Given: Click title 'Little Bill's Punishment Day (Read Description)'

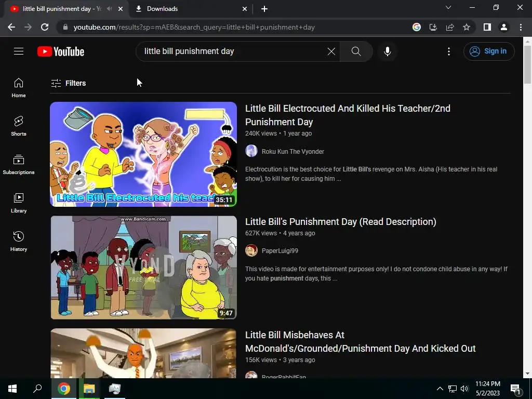Looking at the screenshot, I should point(341,221).
